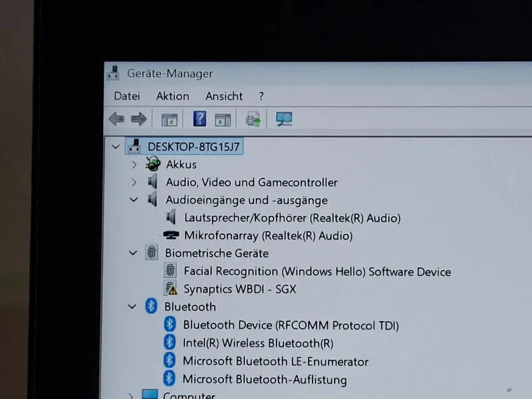The height and width of the screenshot is (399, 532).
Task: Click speaker icon of Audio, Video und Gamecontroller
Action: pyautogui.click(x=153, y=182)
